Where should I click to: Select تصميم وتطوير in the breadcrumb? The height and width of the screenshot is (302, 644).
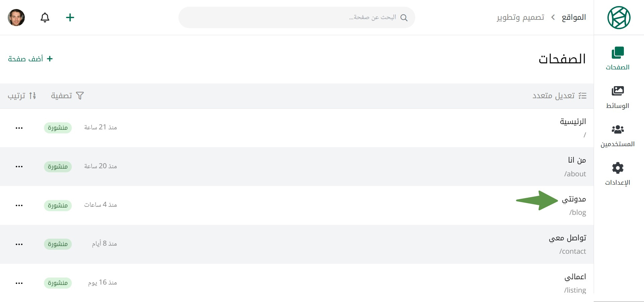pos(521,17)
